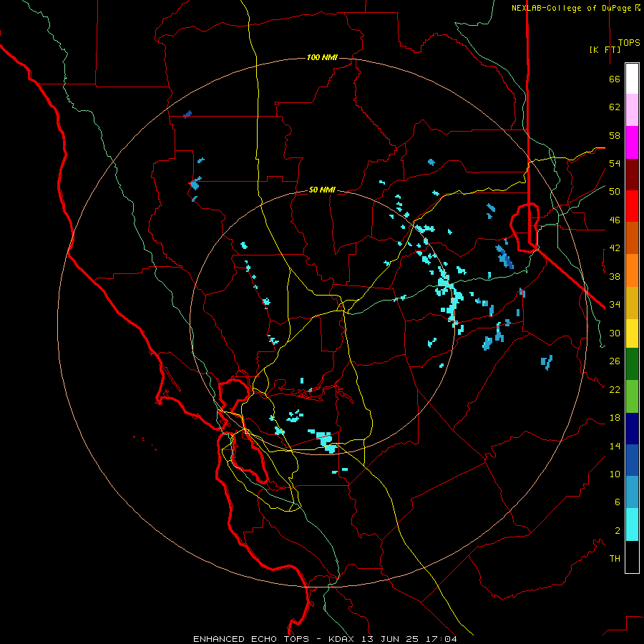Click the 66 value on the legend

coord(615,79)
